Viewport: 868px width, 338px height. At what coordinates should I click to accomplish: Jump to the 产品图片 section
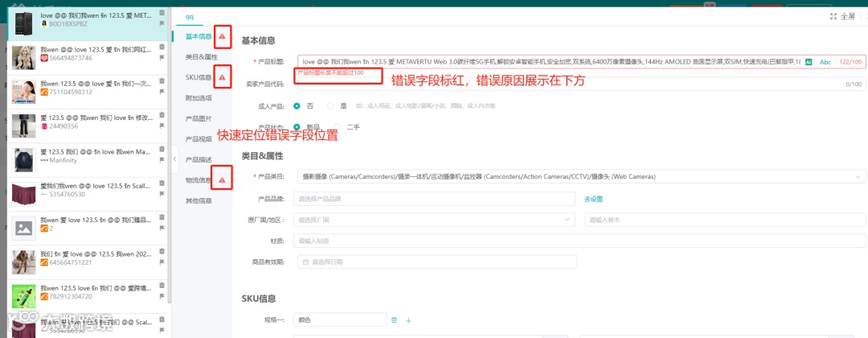(199, 118)
